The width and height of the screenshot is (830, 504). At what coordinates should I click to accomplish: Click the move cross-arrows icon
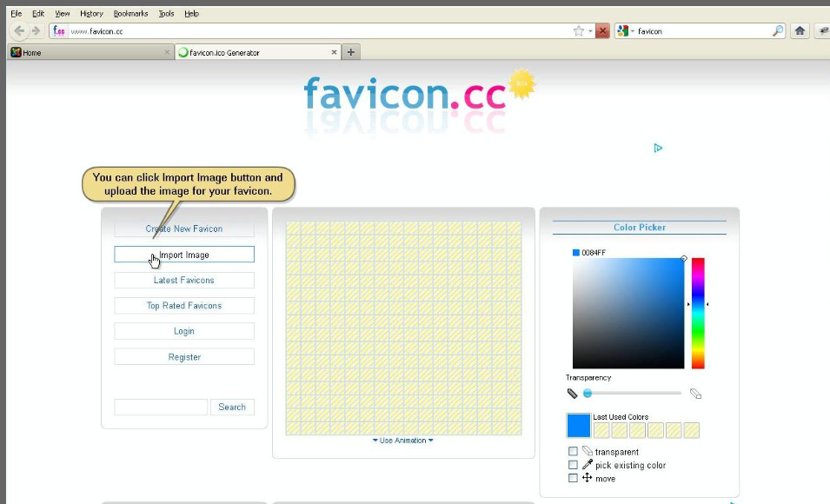click(x=587, y=478)
